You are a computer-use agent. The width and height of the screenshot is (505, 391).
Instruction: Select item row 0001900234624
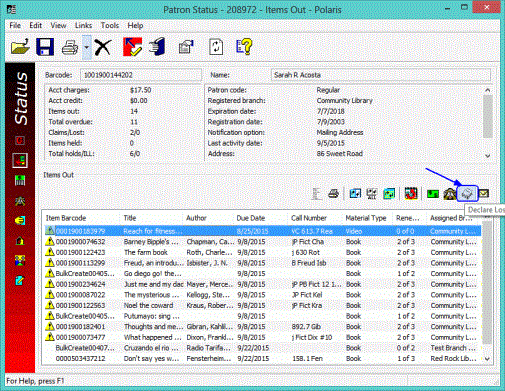(x=263, y=284)
